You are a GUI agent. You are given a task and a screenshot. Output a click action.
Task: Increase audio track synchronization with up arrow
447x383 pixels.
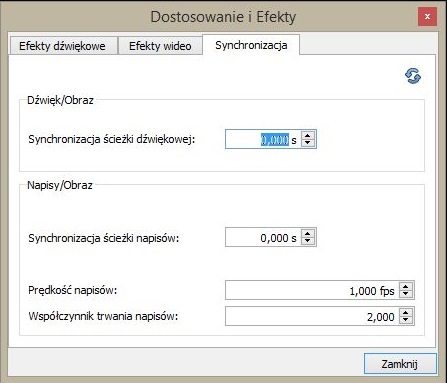(308, 135)
